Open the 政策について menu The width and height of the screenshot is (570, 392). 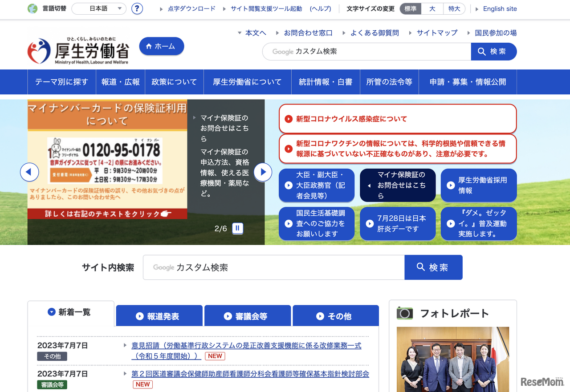174,82
